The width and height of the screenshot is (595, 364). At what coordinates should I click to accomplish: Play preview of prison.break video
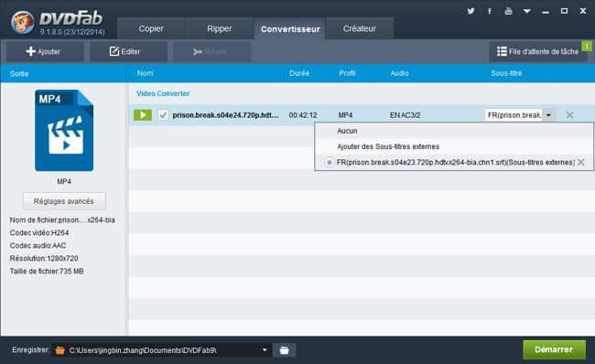tap(143, 115)
